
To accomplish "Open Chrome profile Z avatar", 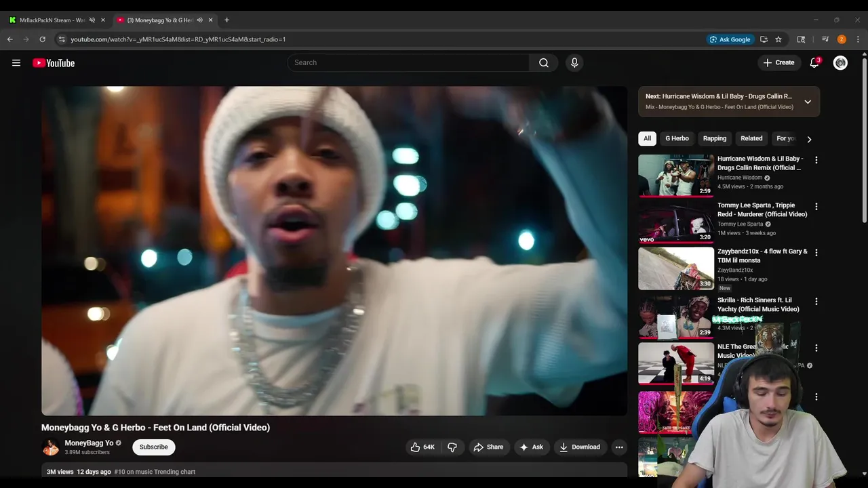I will coord(842,39).
